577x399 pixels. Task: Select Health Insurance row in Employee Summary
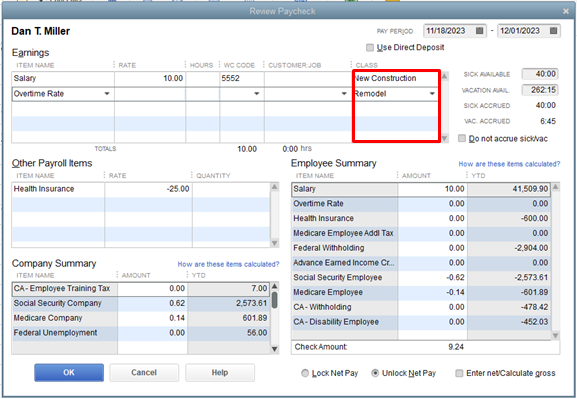point(421,218)
